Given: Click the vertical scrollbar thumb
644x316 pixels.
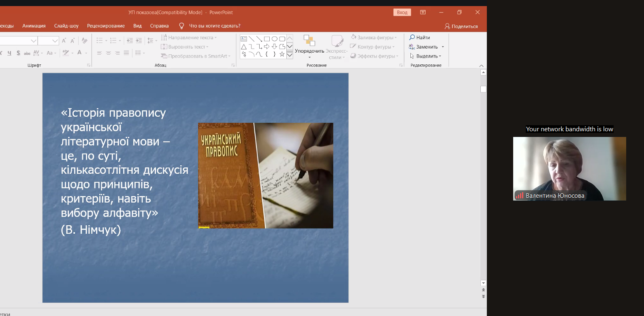Looking at the screenshot, I should click(x=483, y=89).
